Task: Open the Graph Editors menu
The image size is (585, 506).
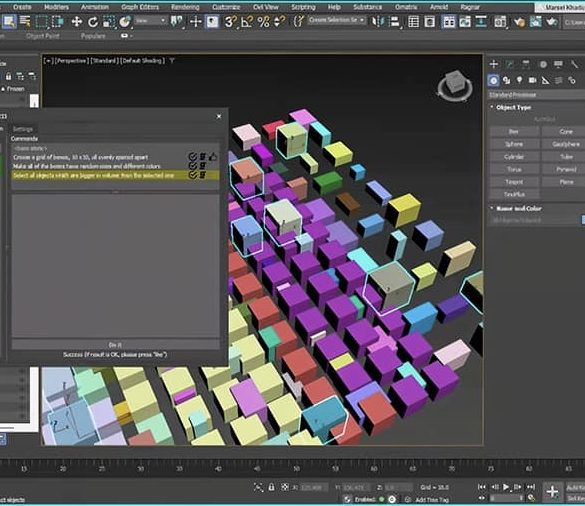Action: pos(140,7)
